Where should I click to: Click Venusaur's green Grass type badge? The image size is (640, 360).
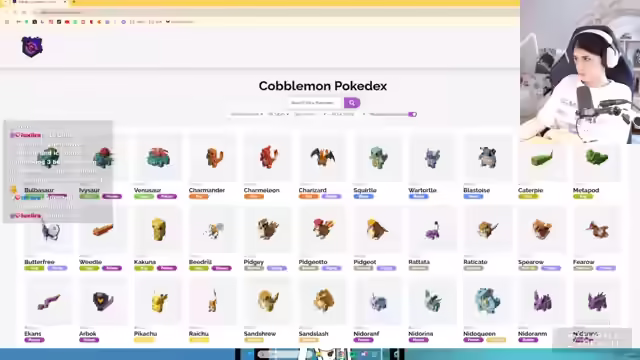(x=144, y=197)
